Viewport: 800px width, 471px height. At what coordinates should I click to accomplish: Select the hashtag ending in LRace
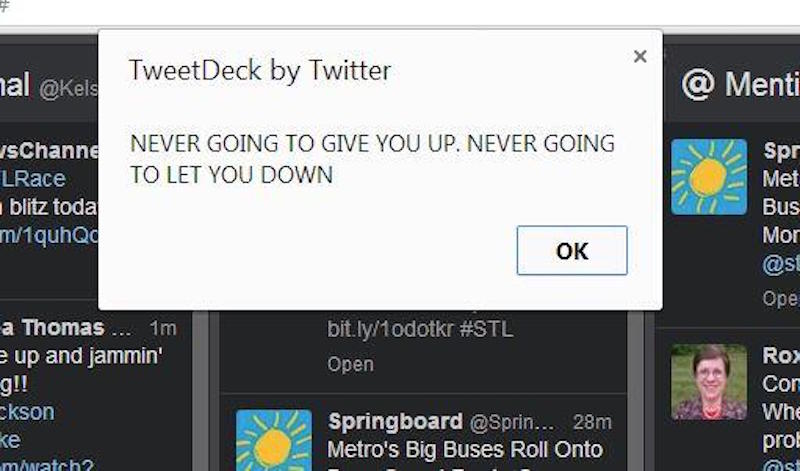click(34, 179)
